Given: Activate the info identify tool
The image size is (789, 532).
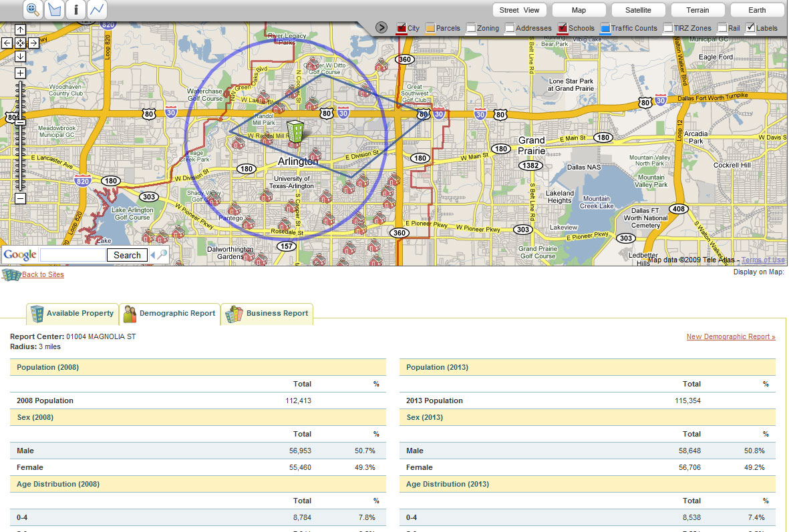Looking at the screenshot, I should pyautogui.click(x=75, y=9).
